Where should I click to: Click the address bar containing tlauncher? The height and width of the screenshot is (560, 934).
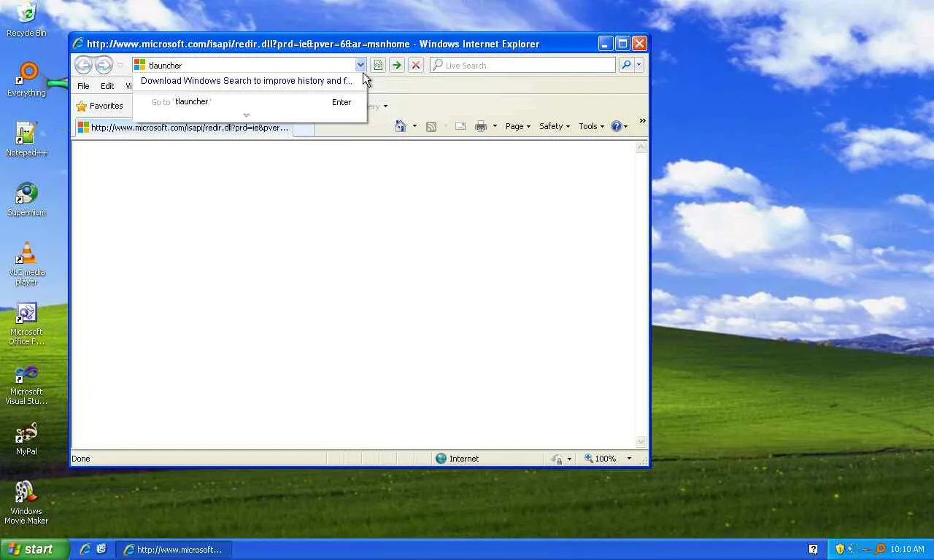(x=251, y=65)
